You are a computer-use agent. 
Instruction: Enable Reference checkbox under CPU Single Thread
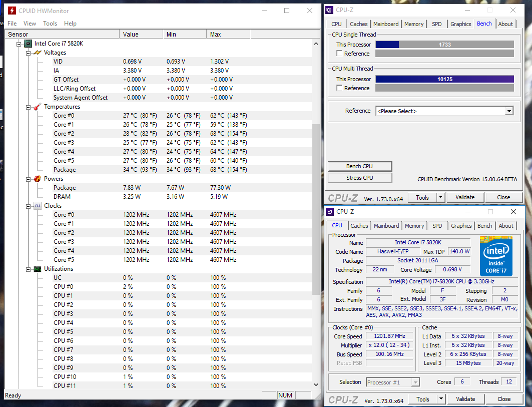click(340, 54)
